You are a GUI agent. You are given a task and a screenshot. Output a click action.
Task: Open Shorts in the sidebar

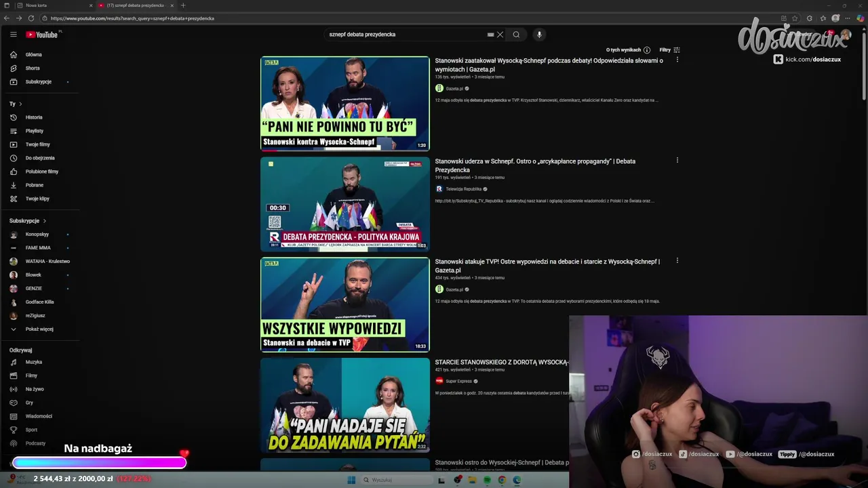(x=33, y=68)
